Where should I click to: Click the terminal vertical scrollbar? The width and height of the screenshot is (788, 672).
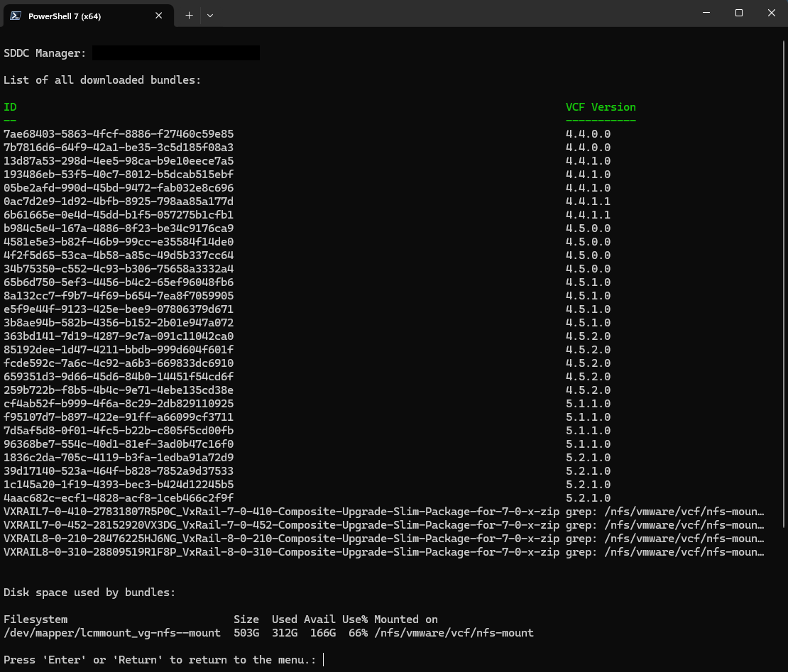pos(784,284)
